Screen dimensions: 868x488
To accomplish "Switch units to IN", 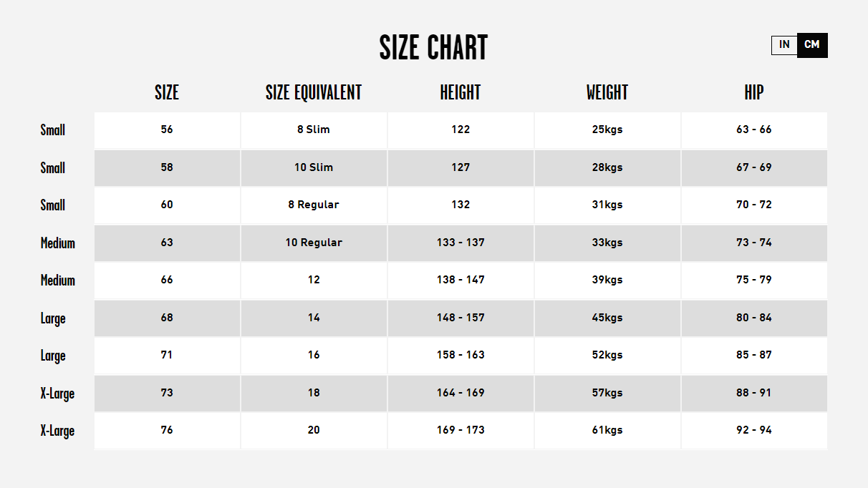I will click(784, 45).
